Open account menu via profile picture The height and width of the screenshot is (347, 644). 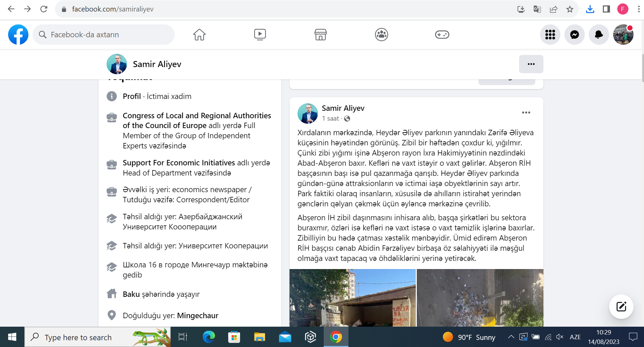click(x=623, y=35)
